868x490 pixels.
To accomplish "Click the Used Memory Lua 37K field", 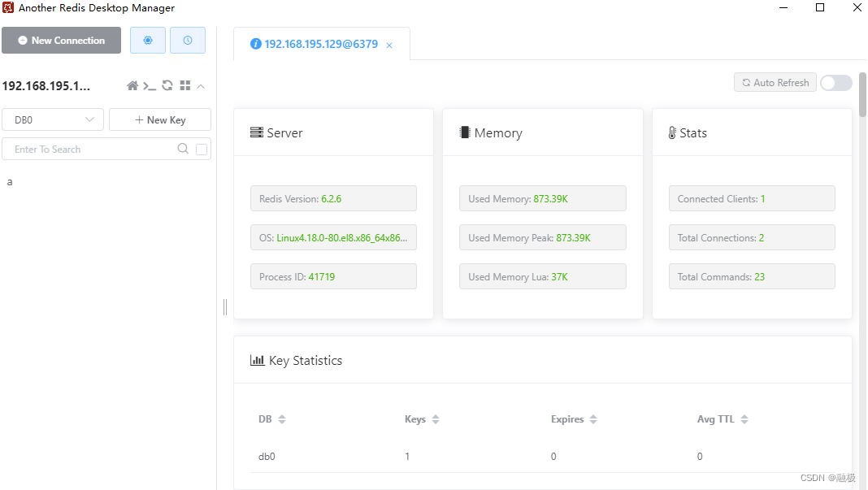I will point(543,276).
